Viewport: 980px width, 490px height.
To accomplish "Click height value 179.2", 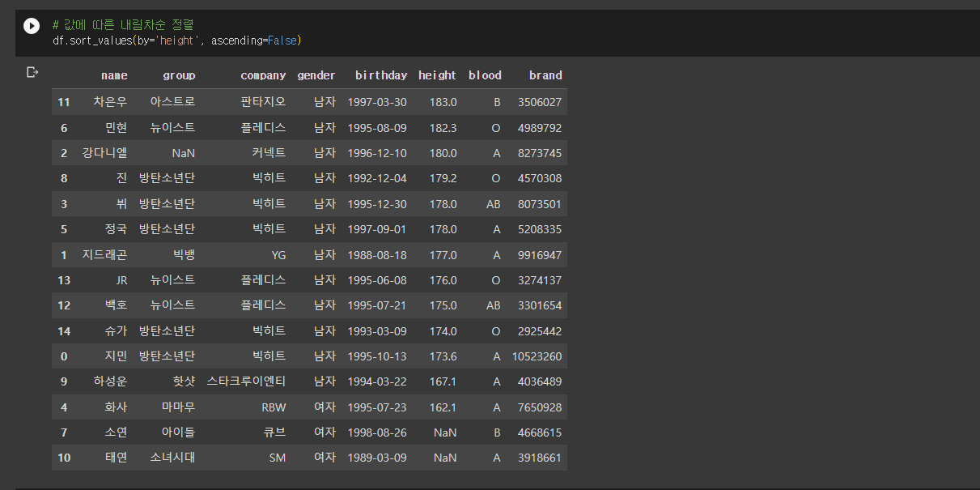I will tap(443, 178).
